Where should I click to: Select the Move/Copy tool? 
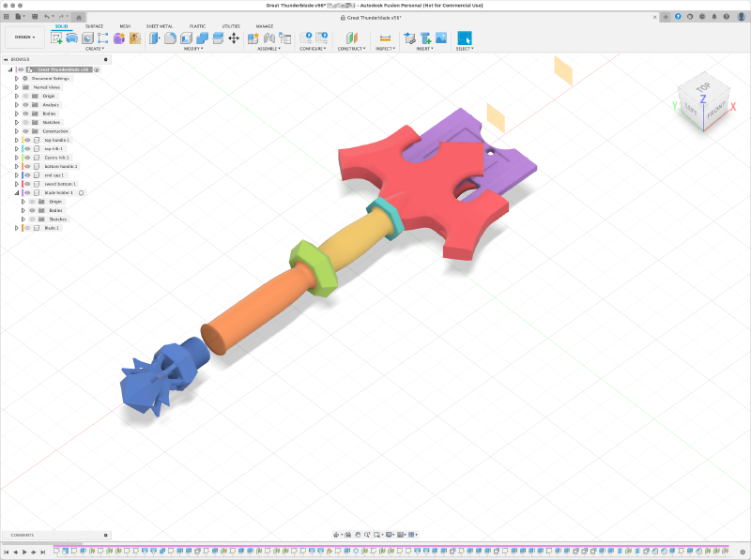[234, 38]
